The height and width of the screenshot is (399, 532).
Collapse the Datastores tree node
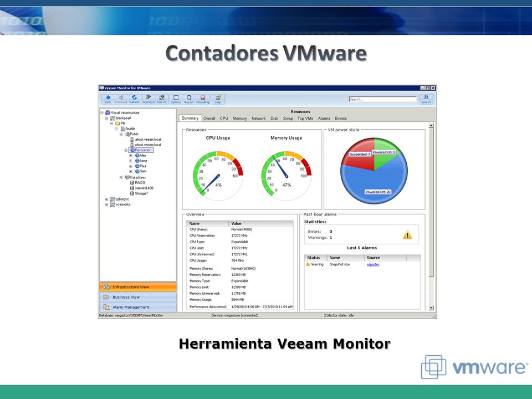pos(121,177)
